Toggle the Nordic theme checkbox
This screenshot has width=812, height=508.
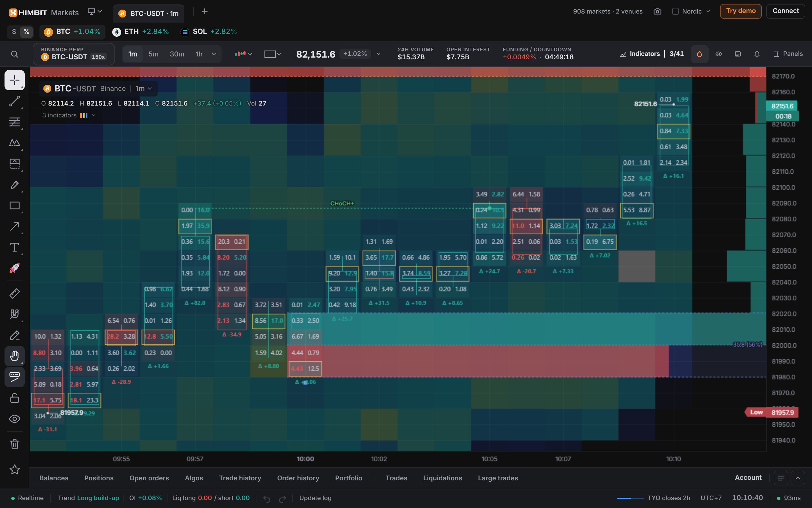(x=676, y=11)
